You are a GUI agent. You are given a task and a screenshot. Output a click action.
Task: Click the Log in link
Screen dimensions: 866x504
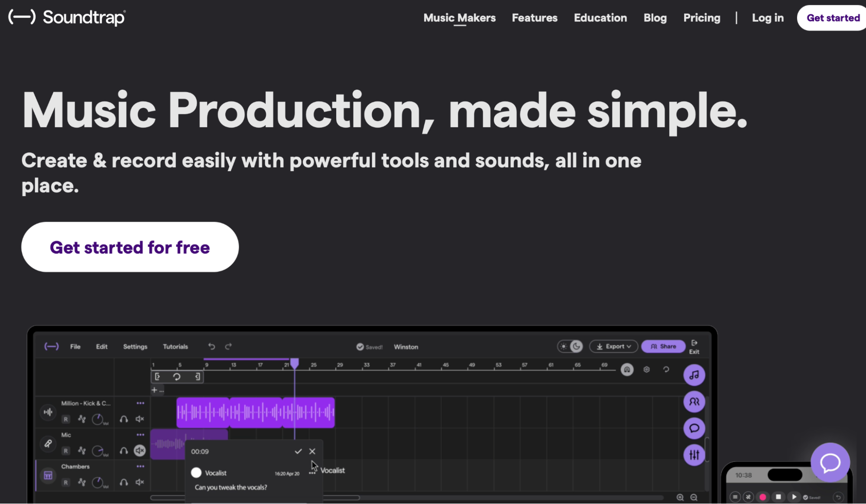coord(767,18)
